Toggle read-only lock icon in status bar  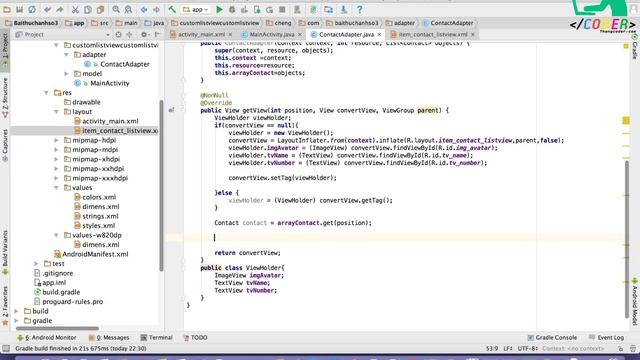(x=620, y=349)
